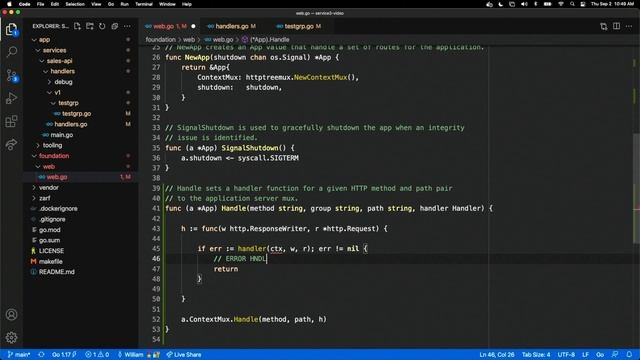Split the editor to the right

pos(616,26)
